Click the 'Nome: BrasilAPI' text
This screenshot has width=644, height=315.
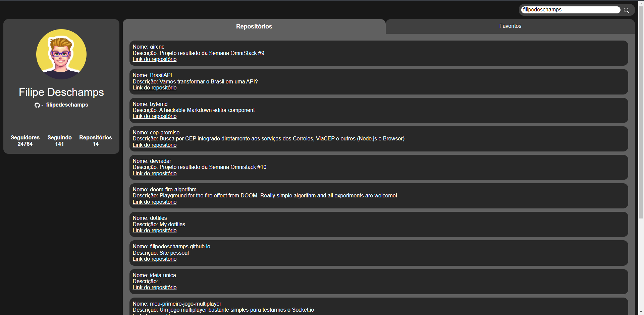(x=152, y=75)
